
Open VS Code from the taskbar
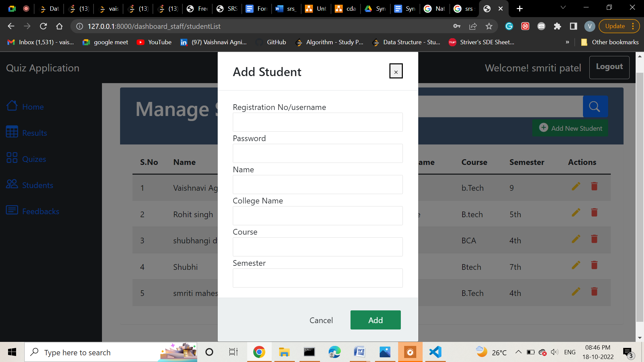click(x=435, y=352)
